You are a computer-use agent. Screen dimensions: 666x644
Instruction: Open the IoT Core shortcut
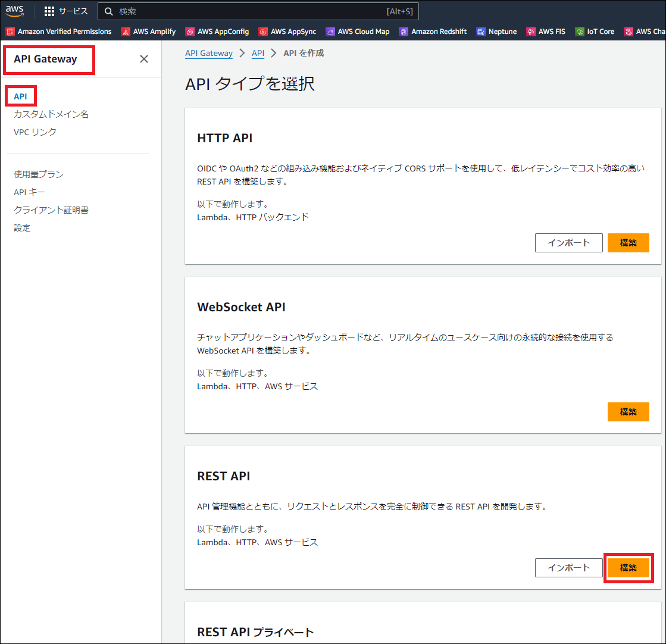(595, 32)
